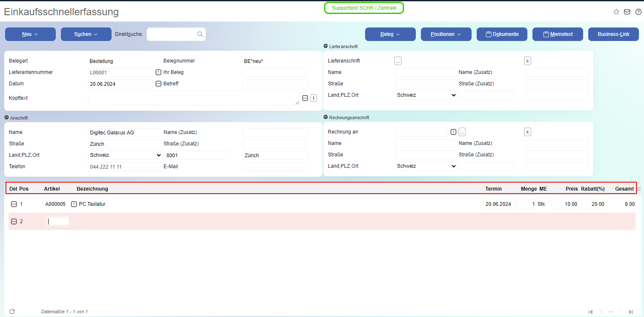
Task: Click the Artikel input in position 2
Action: point(57,221)
